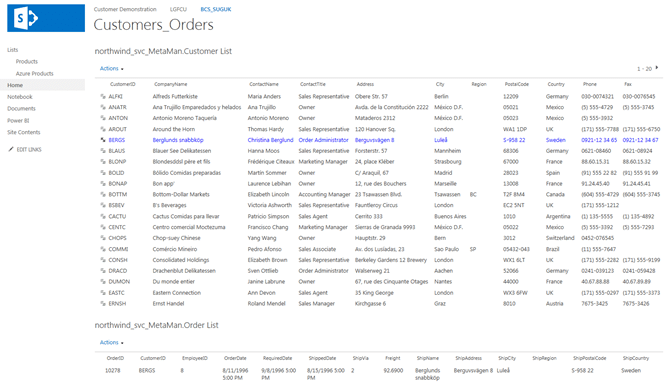Open Lists in the left navigation
670x384 pixels.
[13, 50]
